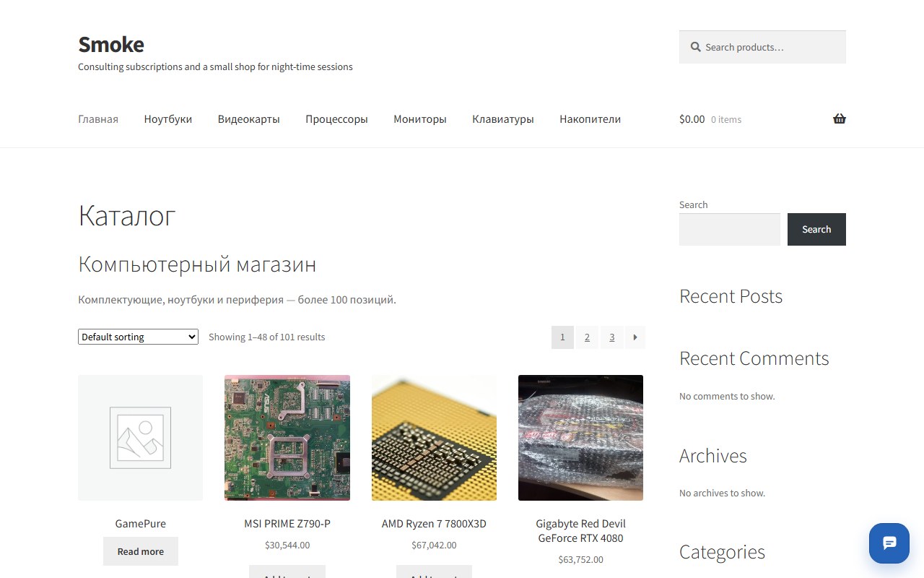This screenshot has width=924, height=578.
Task: Click the Компьютерный магазин heading
Action: click(197, 264)
